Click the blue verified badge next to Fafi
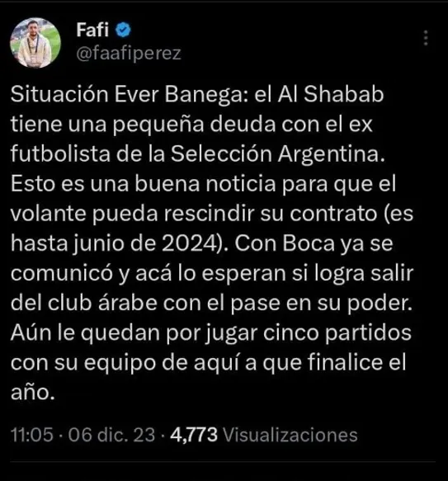Viewport: 448px width, 481px height. (123, 30)
